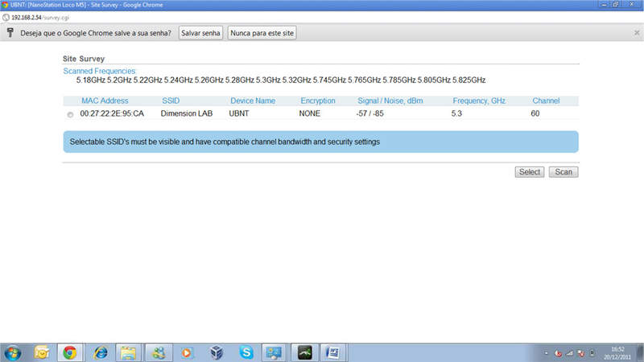644x362 pixels.
Task: Open Windows Explorer folder in taskbar
Action: coord(128,352)
